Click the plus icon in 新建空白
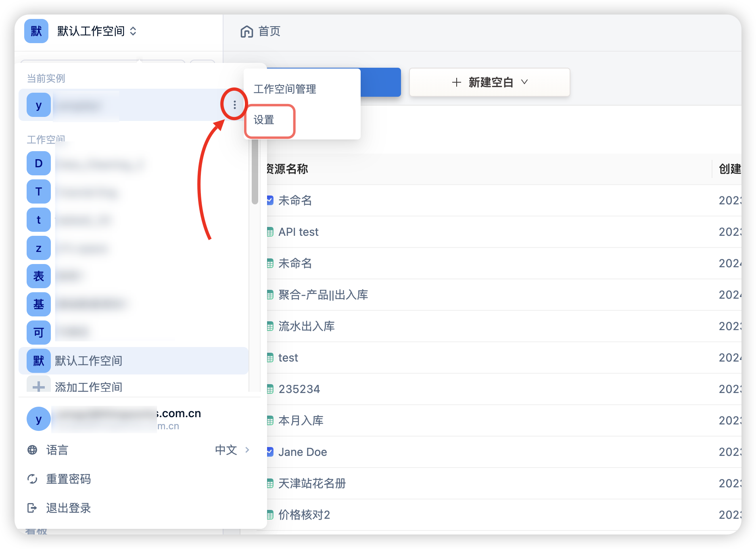 (457, 82)
